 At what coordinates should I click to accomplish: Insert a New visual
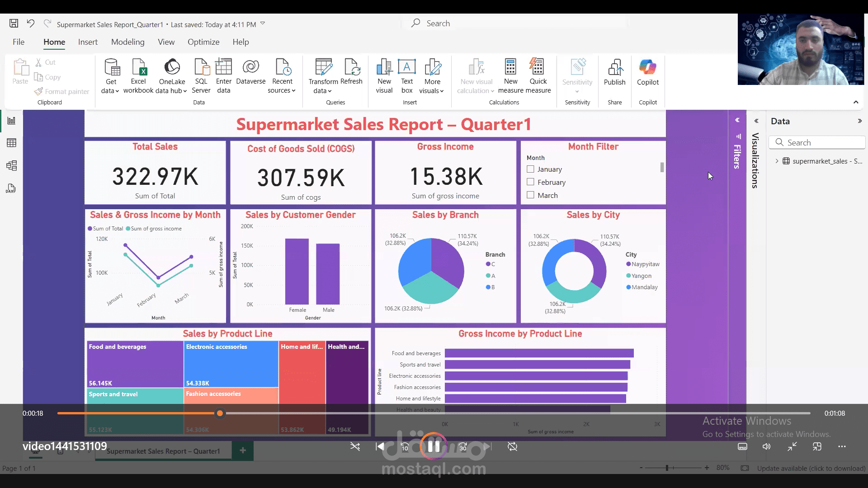pos(384,75)
